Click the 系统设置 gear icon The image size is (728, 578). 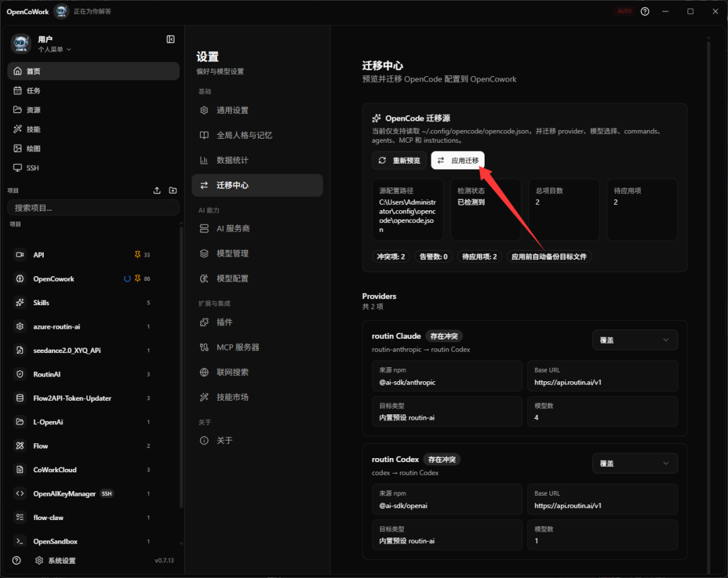tap(39, 560)
